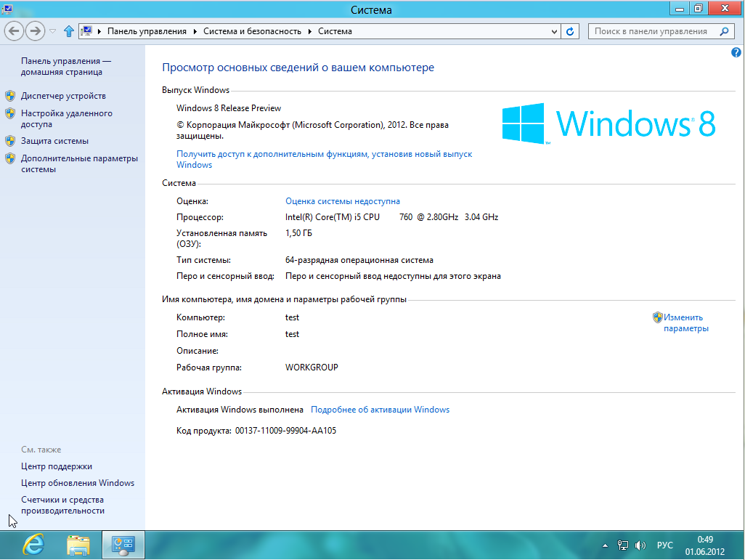
Task: Click shield icon beside Настройка удаленного доступа
Action: [10, 113]
